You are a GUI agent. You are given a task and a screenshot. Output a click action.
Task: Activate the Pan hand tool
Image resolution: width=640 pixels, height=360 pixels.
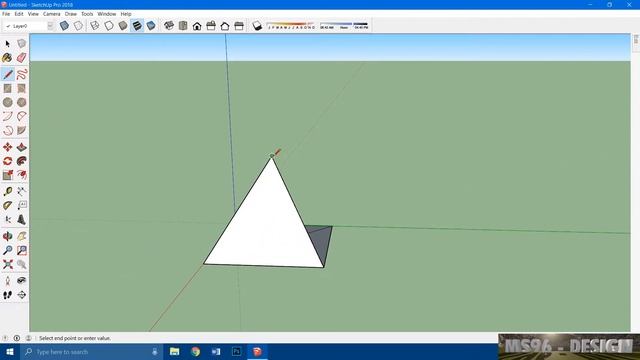click(22, 236)
